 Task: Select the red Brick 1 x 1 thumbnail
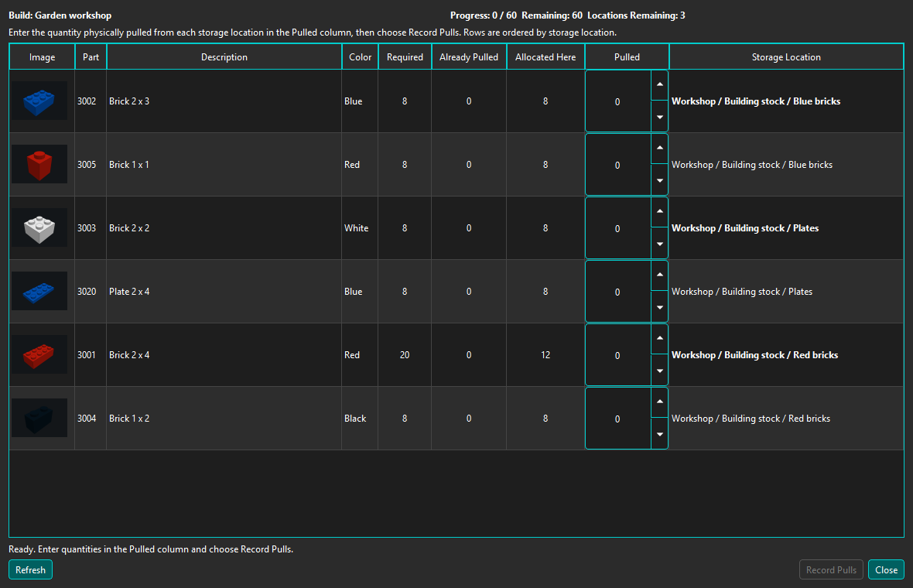point(39,165)
